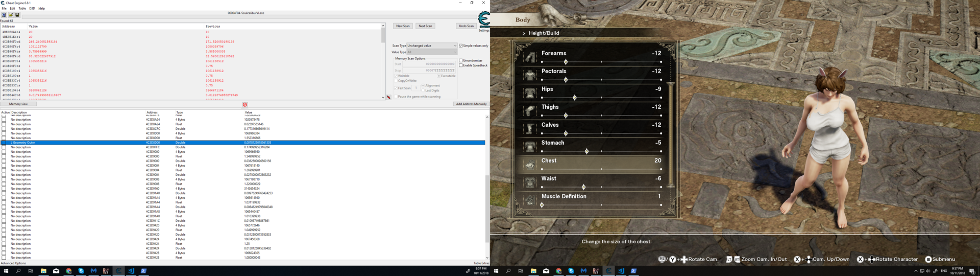980x276 pixels.
Task: Open Malwarebytes on taskbar below Cheat Engine
Action: point(93,271)
